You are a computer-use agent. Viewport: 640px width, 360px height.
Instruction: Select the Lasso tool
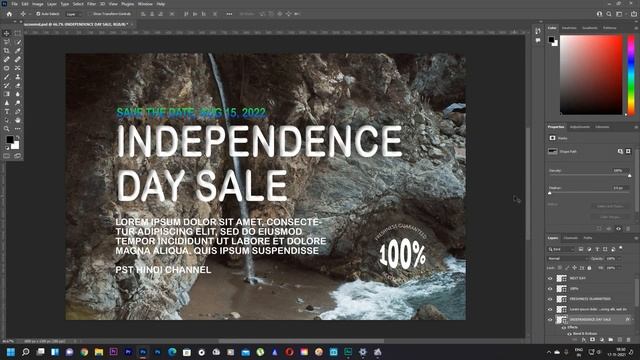click(7, 42)
